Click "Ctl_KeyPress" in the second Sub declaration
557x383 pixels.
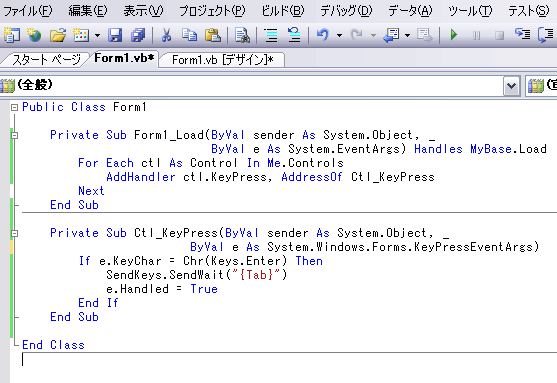tap(176, 233)
